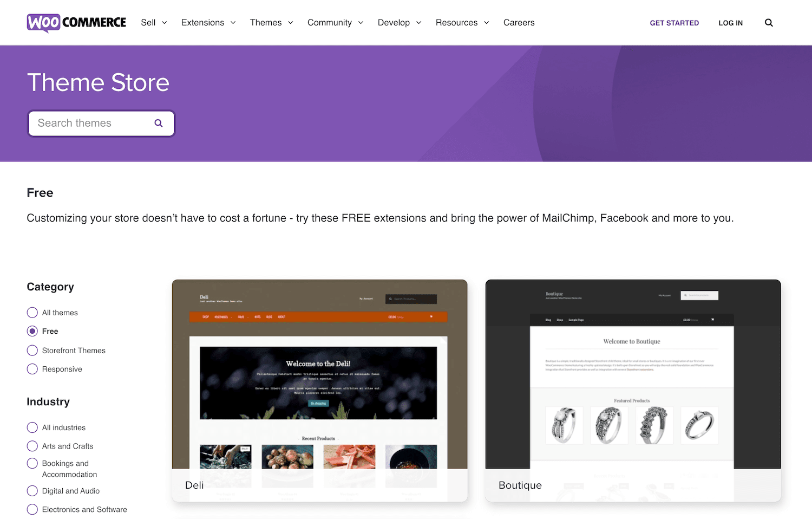Image resolution: width=812 pixels, height=519 pixels.
Task: Select the All themes category
Action: (32, 313)
